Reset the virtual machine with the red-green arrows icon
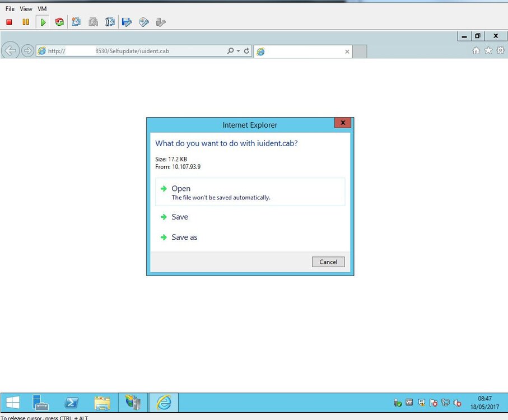This screenshot has height=420, width=508. [x=59, y=22]
